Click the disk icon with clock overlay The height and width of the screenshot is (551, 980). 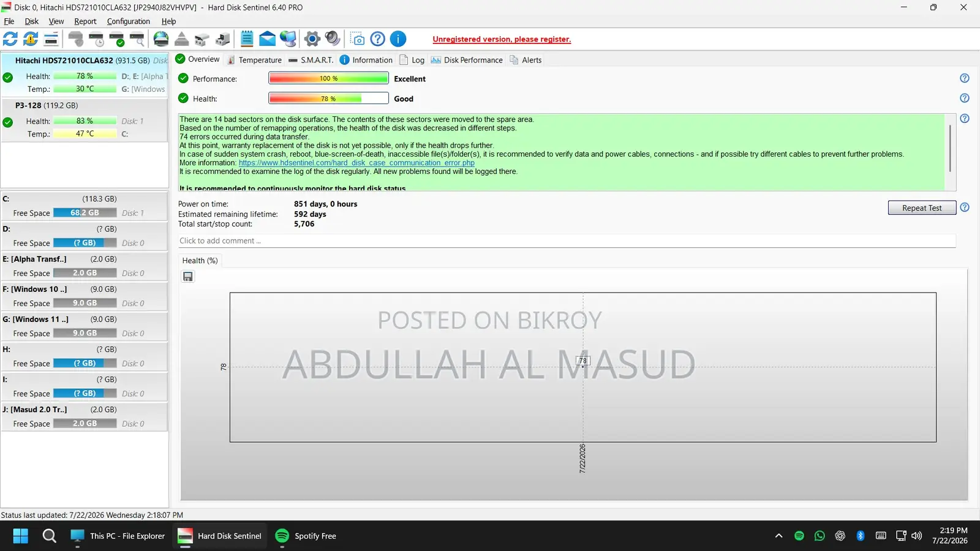tap(96, 39)
